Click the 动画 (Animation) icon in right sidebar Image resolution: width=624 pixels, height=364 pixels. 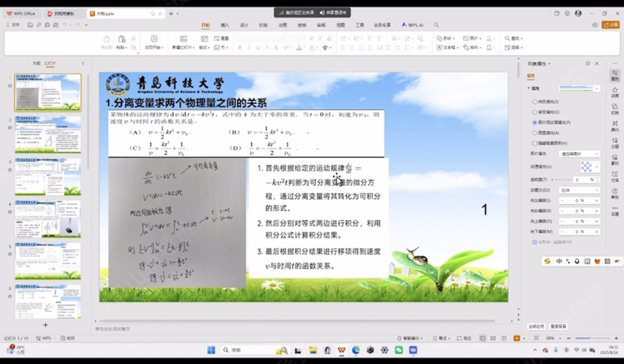click(615, 92)
